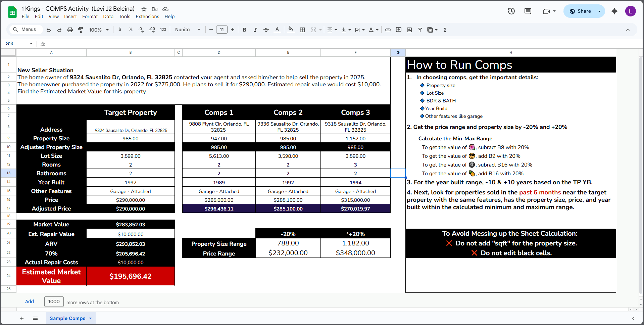Image resolution: width=644 pixels, height=325 pixels.
Task: Format as currency with dollar icon
Action: (x=120, y=30)
